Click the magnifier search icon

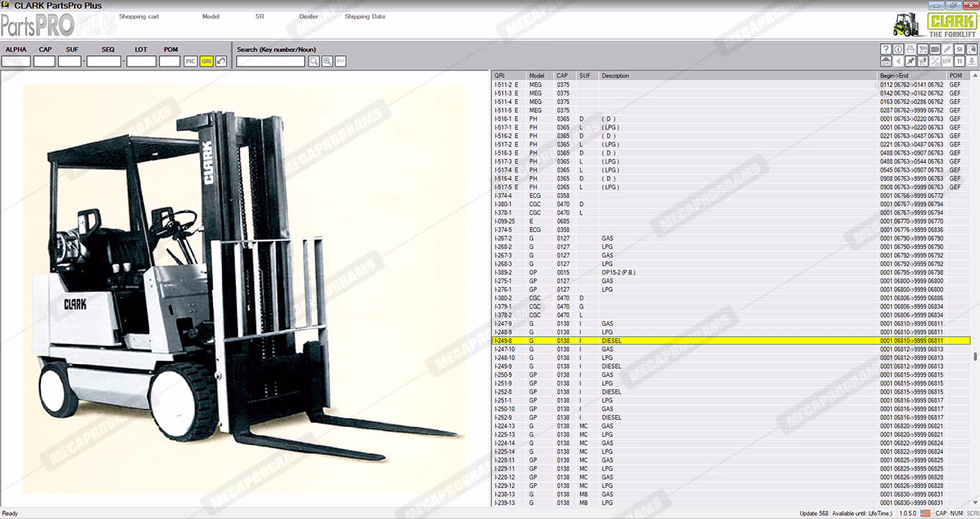pos(314,62)
